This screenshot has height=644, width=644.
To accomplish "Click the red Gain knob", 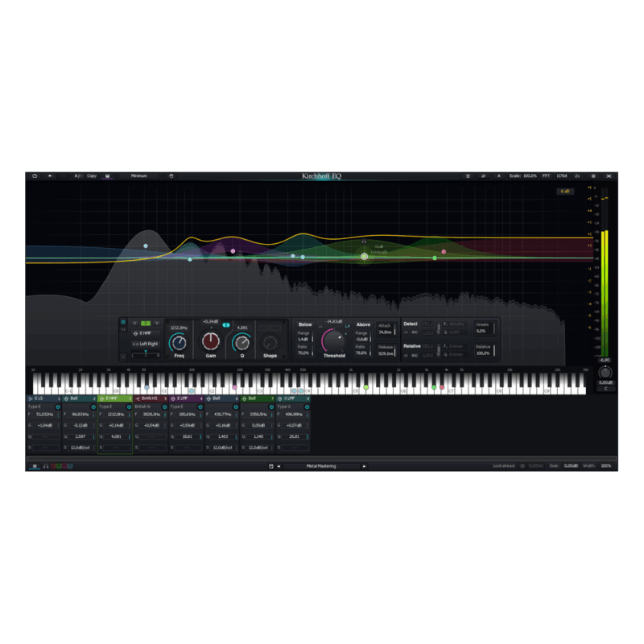I will point(211,341).
